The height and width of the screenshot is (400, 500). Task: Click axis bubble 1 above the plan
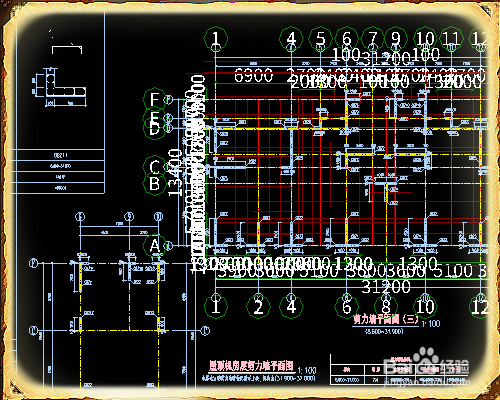point(216,39)
